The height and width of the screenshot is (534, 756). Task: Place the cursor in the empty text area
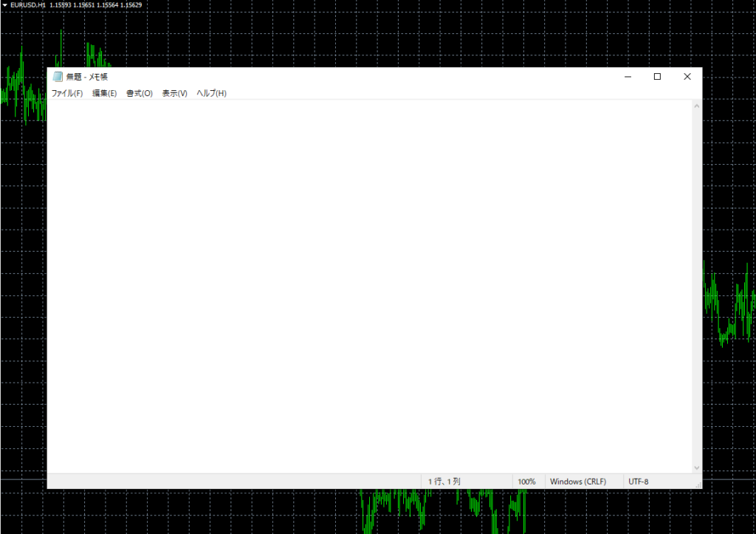[x=369, y=281]
